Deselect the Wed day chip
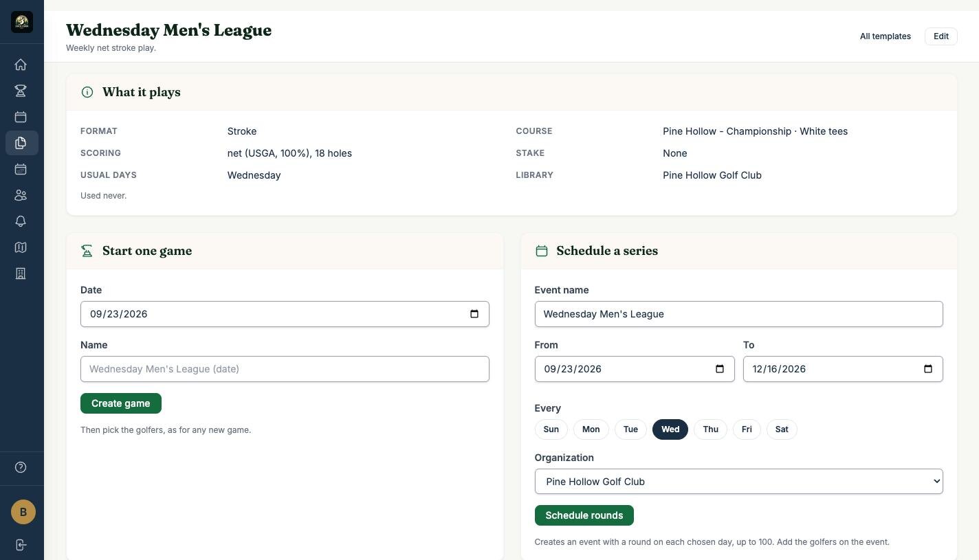 (x=670, y=429)
